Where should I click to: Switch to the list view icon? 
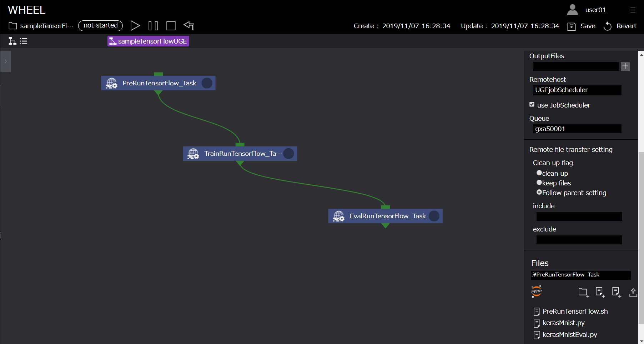pos(24,41)
